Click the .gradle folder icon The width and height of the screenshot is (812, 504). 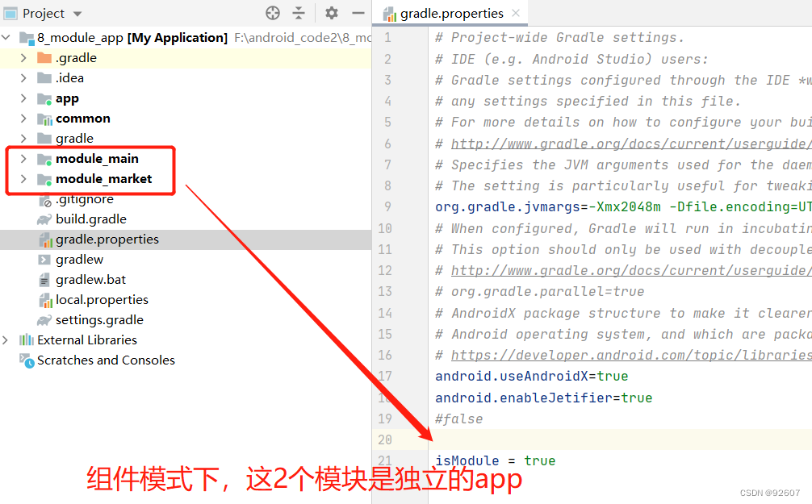coord(44,57)
